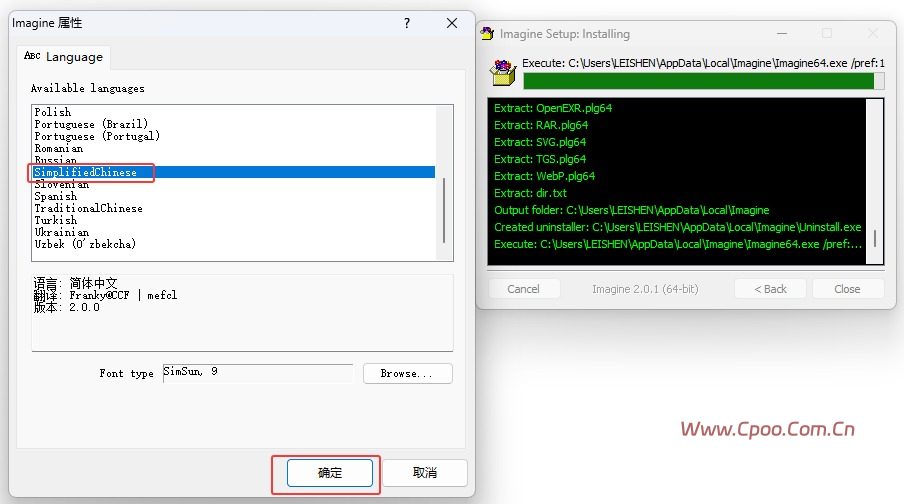Minimize the Imagine Setup window

[x=782, y=33]
